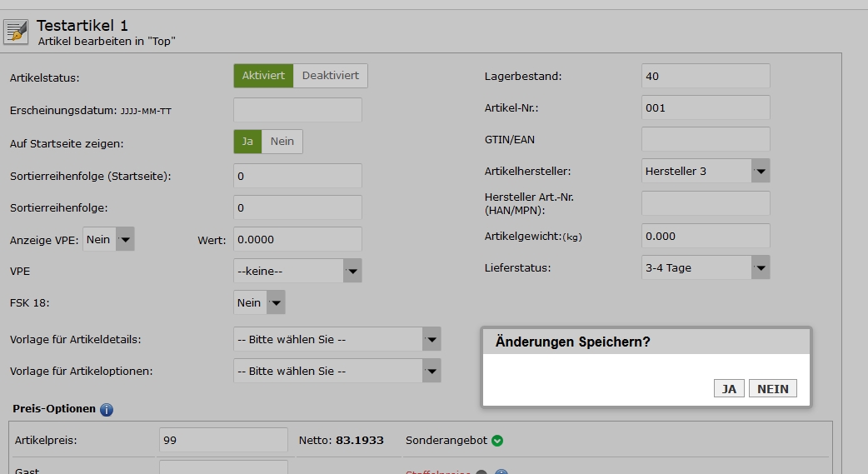Open Vorlage für Artikeloptionen dropdown
Screen dimensions: 868x474
coord(337,371)
